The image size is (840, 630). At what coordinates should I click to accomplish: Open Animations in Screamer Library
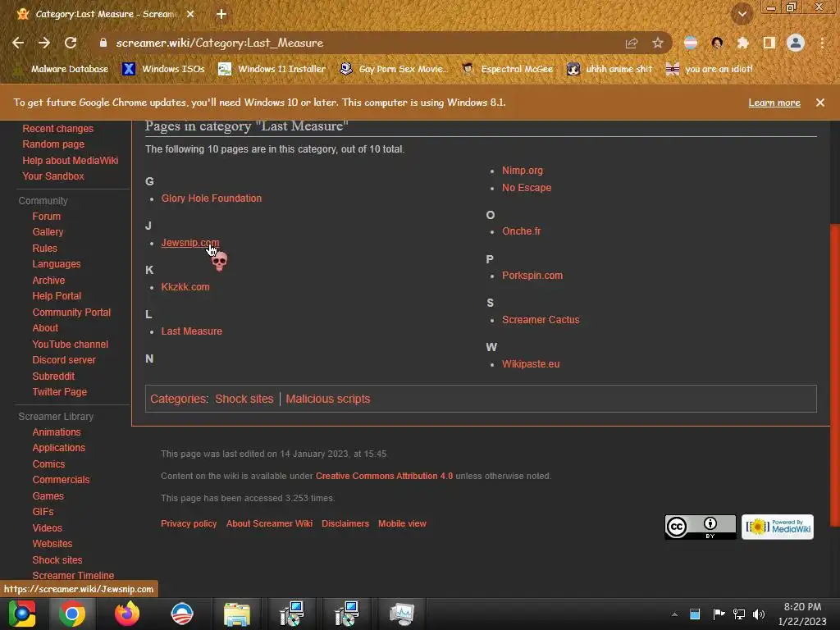coord(57,432)
